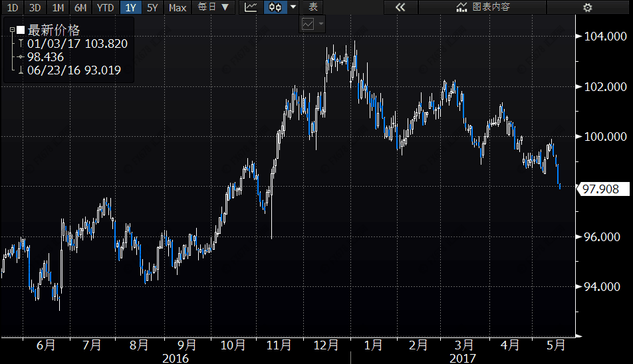Click the small mini-chart annotation icon
This screenshot has height=364, width=633.
point(308,24)
